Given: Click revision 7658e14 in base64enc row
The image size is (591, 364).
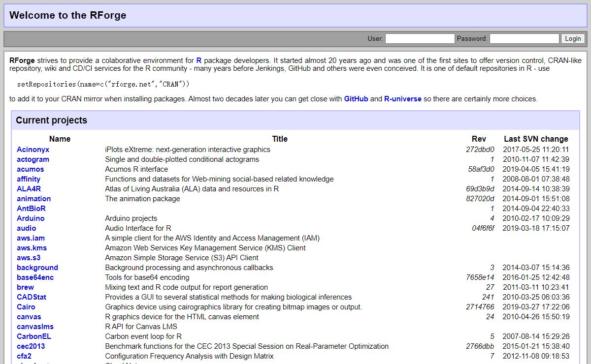Looking at the screenshot, I should point(480,277).
